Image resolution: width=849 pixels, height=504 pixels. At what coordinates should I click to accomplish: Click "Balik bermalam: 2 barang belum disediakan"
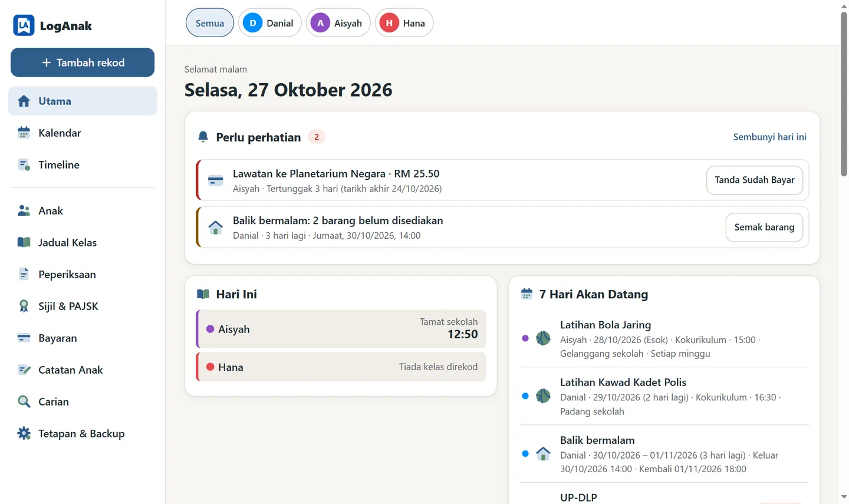[x=338, y=220]
